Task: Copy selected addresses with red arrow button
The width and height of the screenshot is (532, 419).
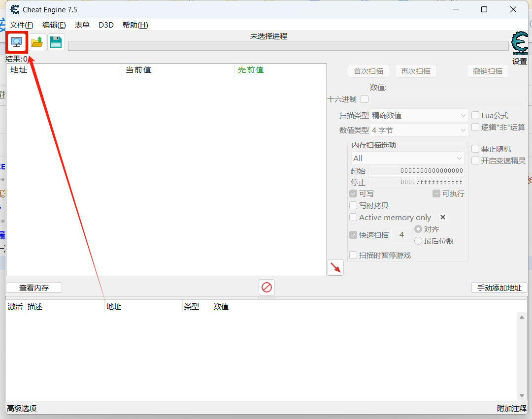Action: click(335, 268)
